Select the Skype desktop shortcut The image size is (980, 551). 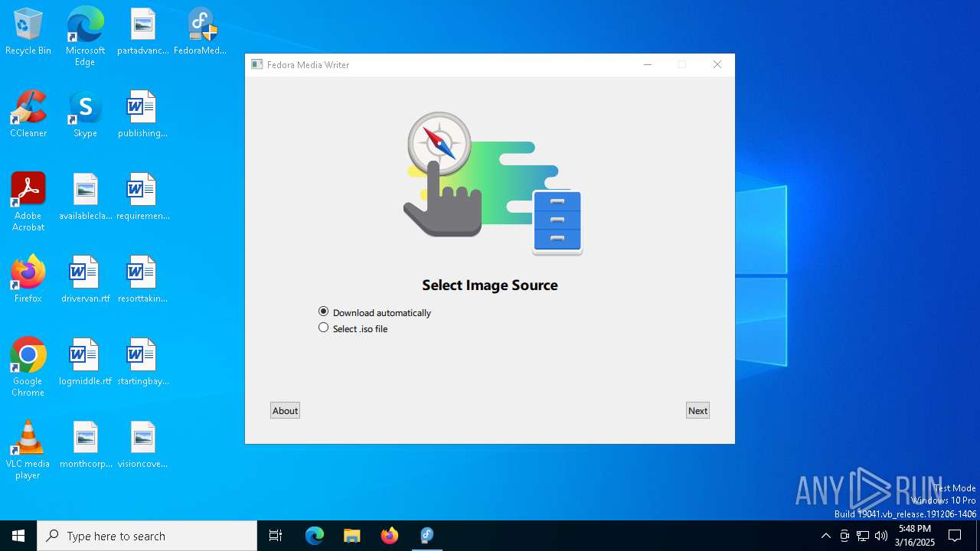pos(85,115)
